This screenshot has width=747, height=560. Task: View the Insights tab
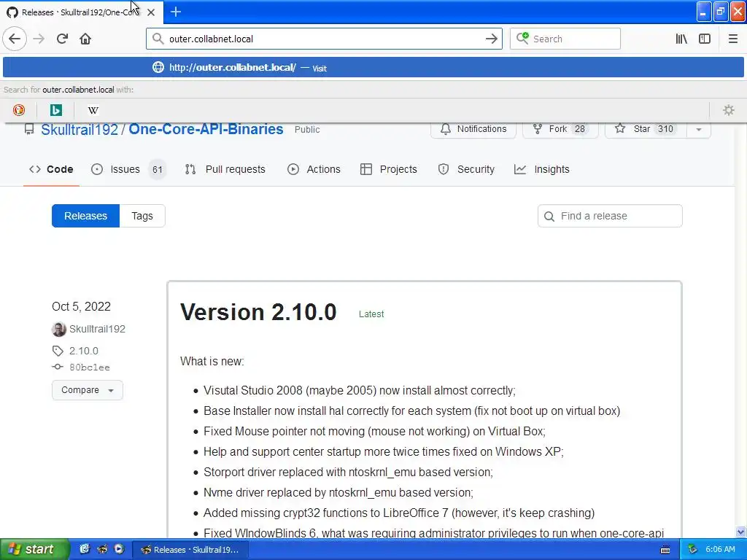(x=542, y=169)
